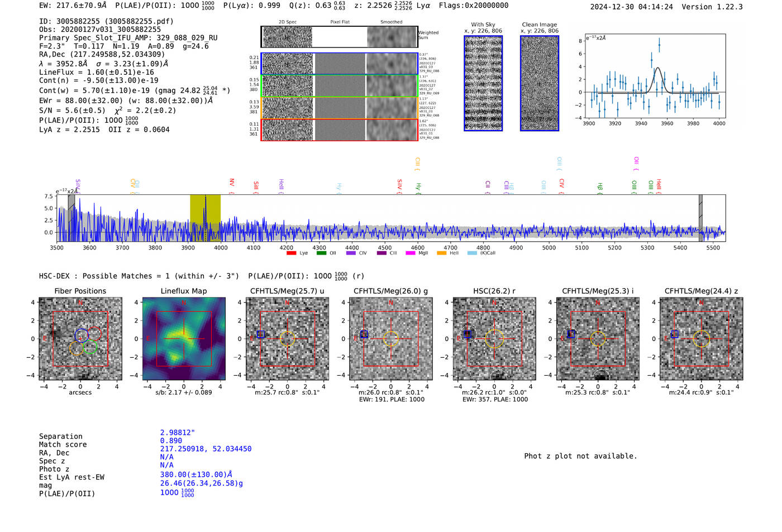Click the green fiber circle in Fiber Positions
This screenshot has width=782, height=532.
[x=90, y=348]
